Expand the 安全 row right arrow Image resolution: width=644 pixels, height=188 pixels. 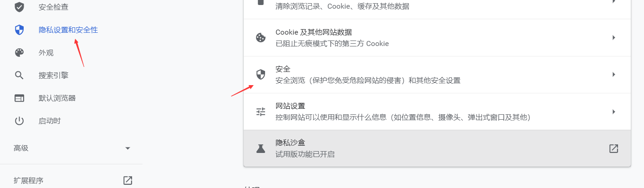tap(614, 74)
